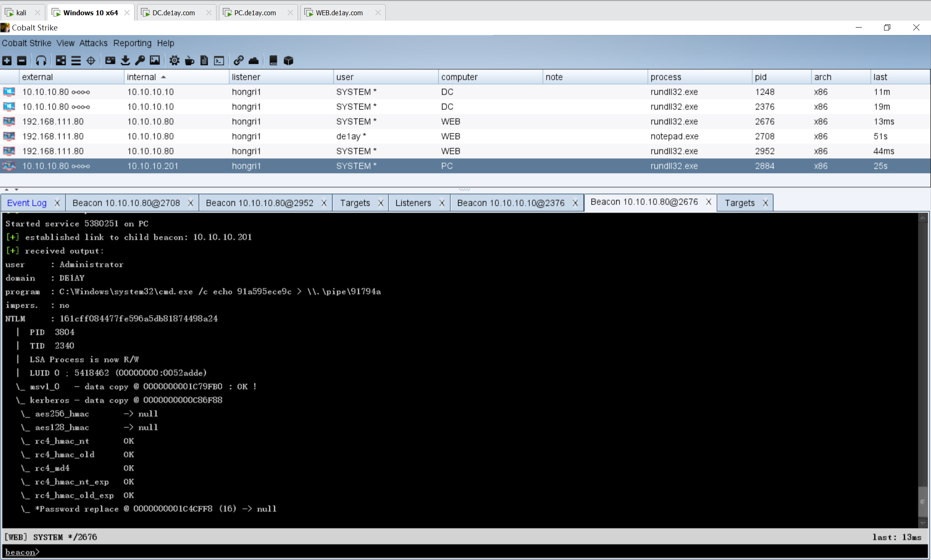Switch to the Event Log tab
This screenshot has width=931, height=560.
[27, 203]
